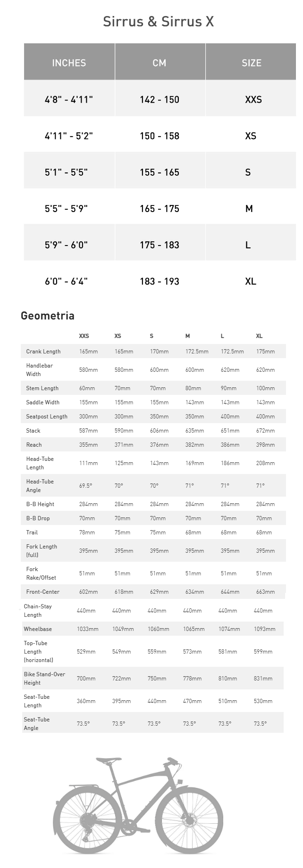Click the Bike Stand-Over Height label
The height and width of the screenshot is (868, 303).
44,679
